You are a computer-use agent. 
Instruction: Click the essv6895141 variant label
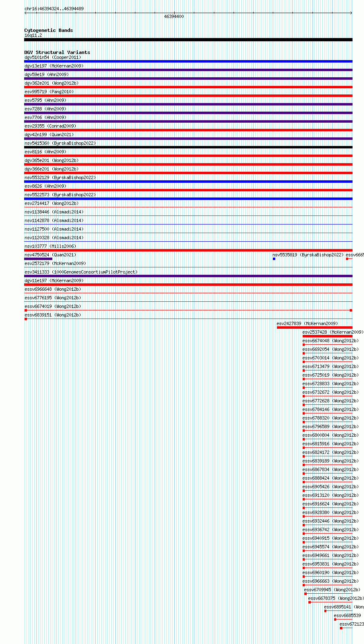point(344,607)
